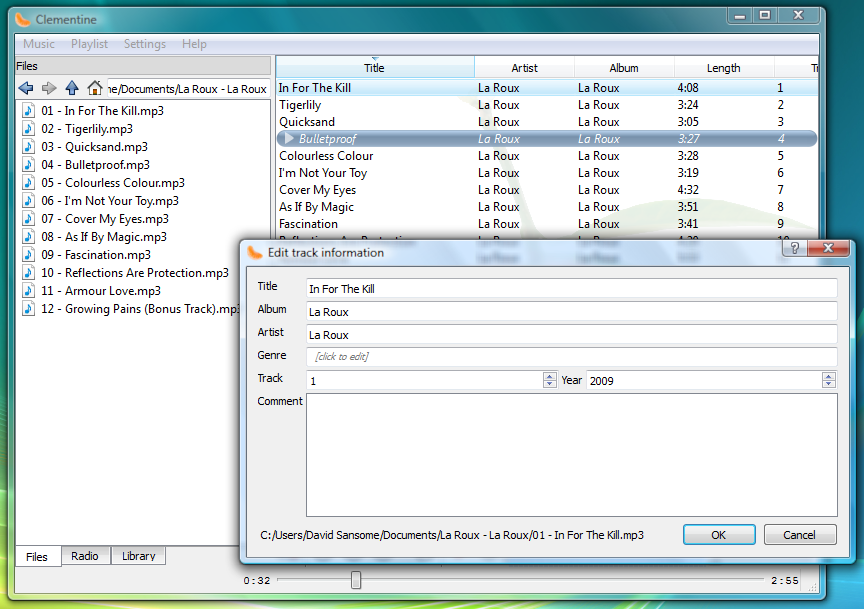Increase the Track number with up arrow

tap(549, 377)
